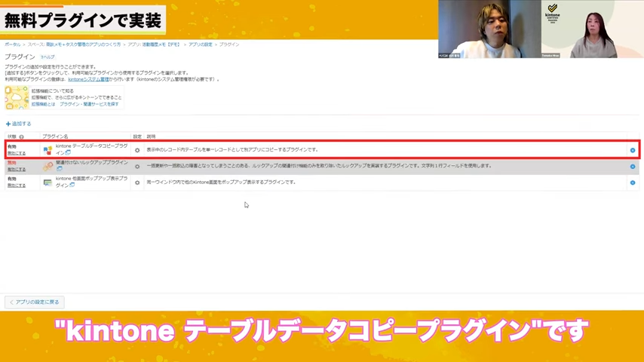Select the 関連付けないルックアッププラグイン name text
Image resolution: width=644 pixels, height=362 pixels.
(x=91, y=162)
